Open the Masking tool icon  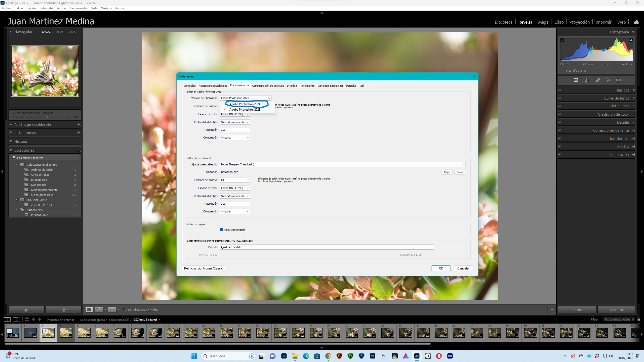tap(618, 80)
